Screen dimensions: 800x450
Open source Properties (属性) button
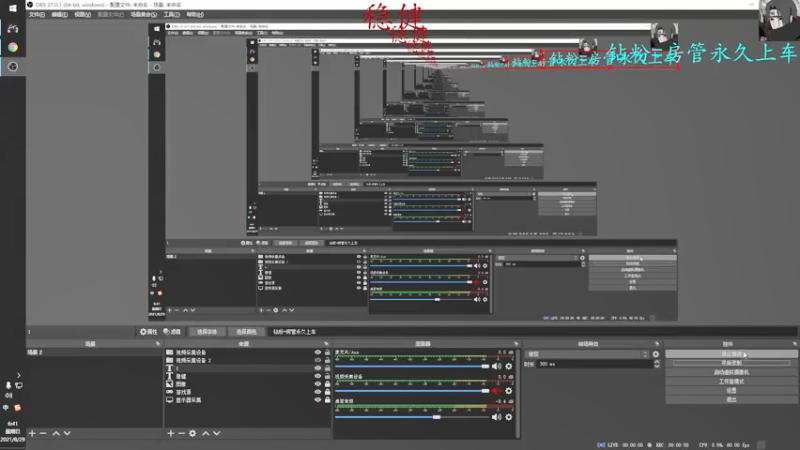[x=148, y=332]
